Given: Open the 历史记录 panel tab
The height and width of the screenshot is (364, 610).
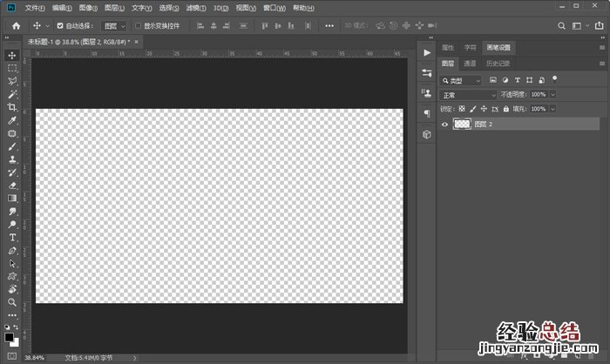Looking at the screenshot, I should click(498, 64).
